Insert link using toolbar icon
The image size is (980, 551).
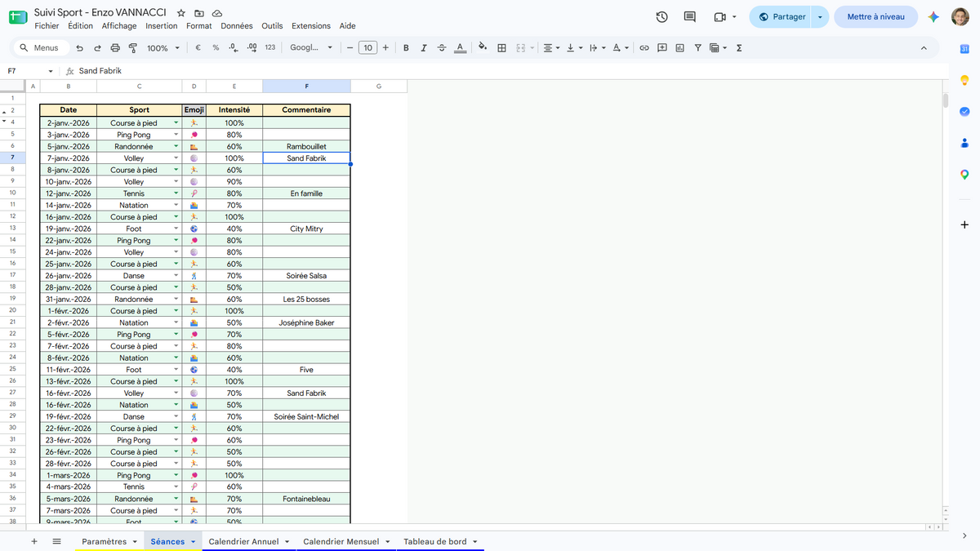coord(644,48)
